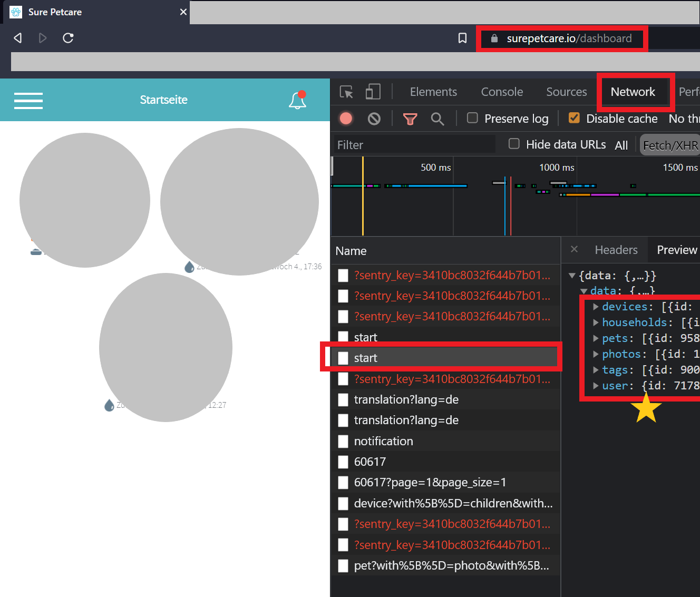The width and height of the screenshot is (700, 597).
Task: Select device?with%5B%5D=children request
Action: tap(445, 503)
